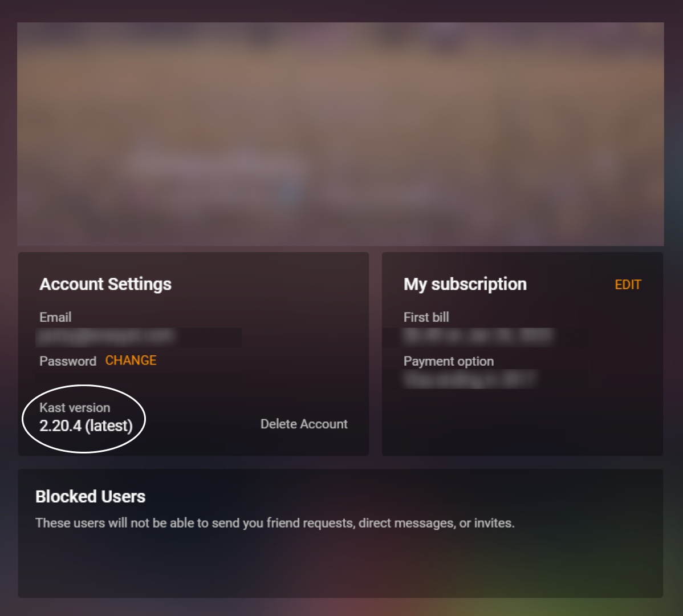Click the Blocked Users heading
683x616 pixels.
point(90,496)
